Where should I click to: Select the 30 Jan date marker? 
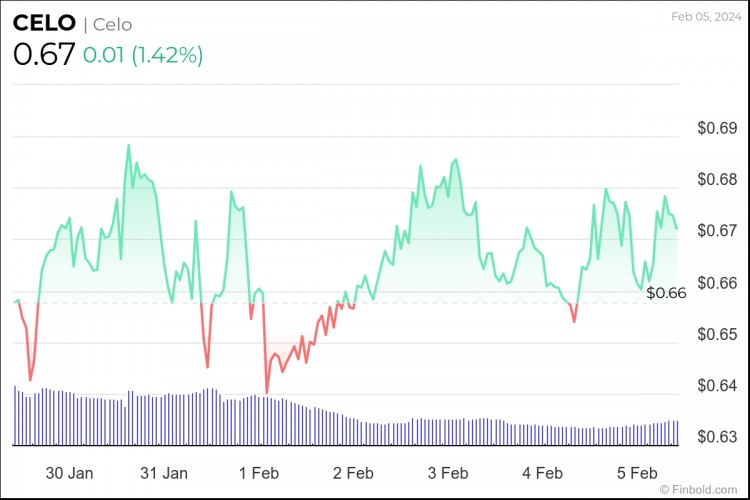click(x=70, y=471)
